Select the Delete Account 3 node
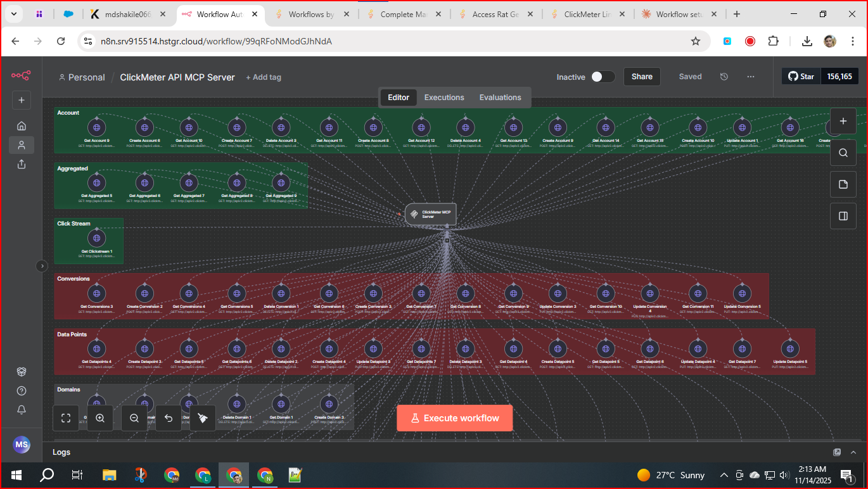868x489 pixels. click(281, 127)
